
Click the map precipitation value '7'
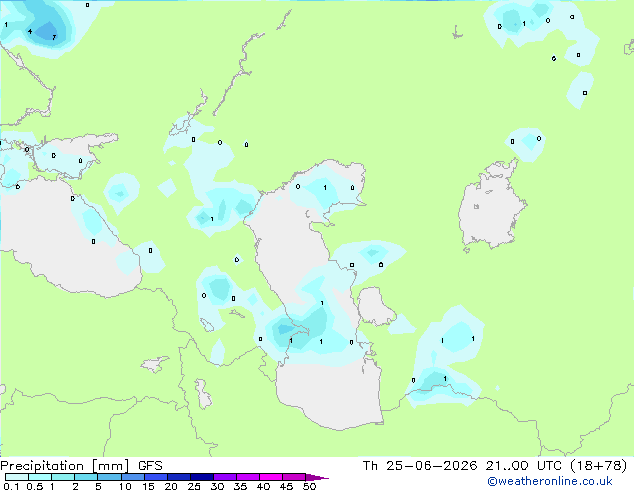(x=54, y=38)
